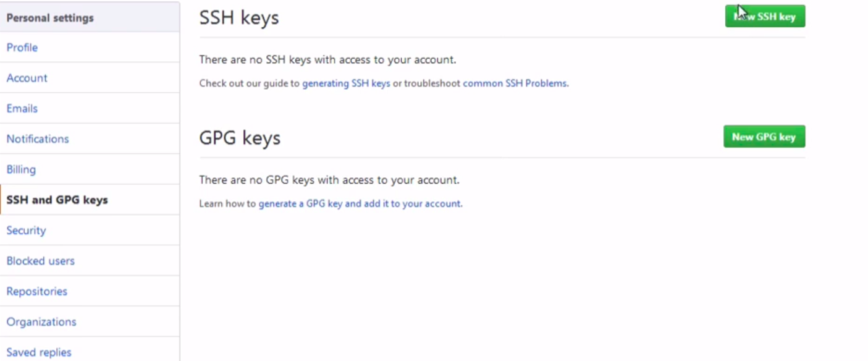Click the New GPG key button
Image resolution: width=868 pixels, height=361 pixels.
[764, 137]
